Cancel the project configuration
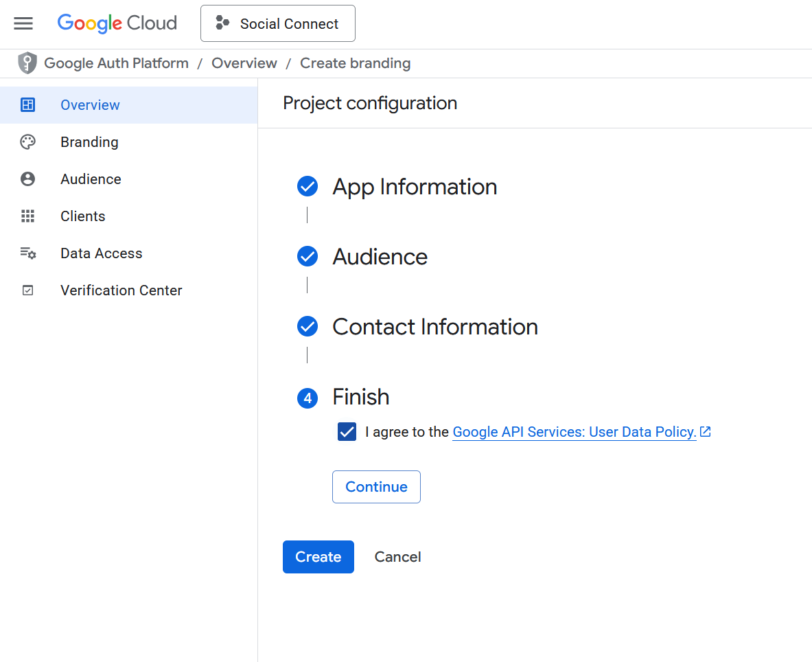Screen dimensions: 812x662 (397, 557)
